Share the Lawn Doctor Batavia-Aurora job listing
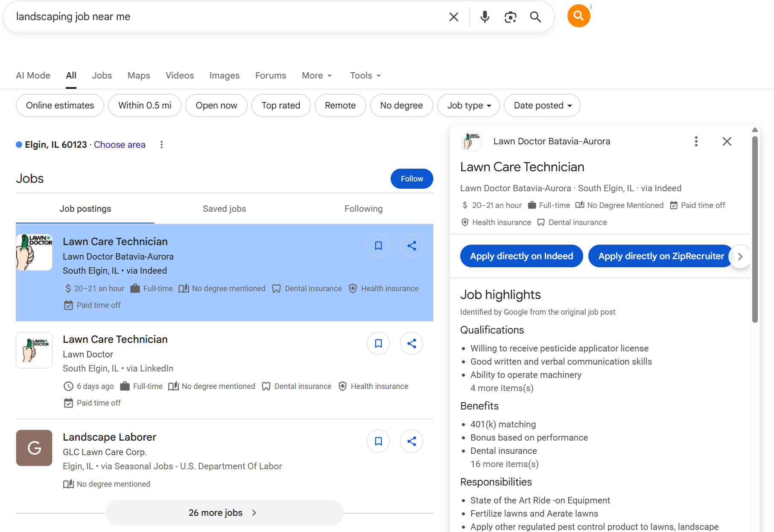774x532 pixels. (412, 246)
